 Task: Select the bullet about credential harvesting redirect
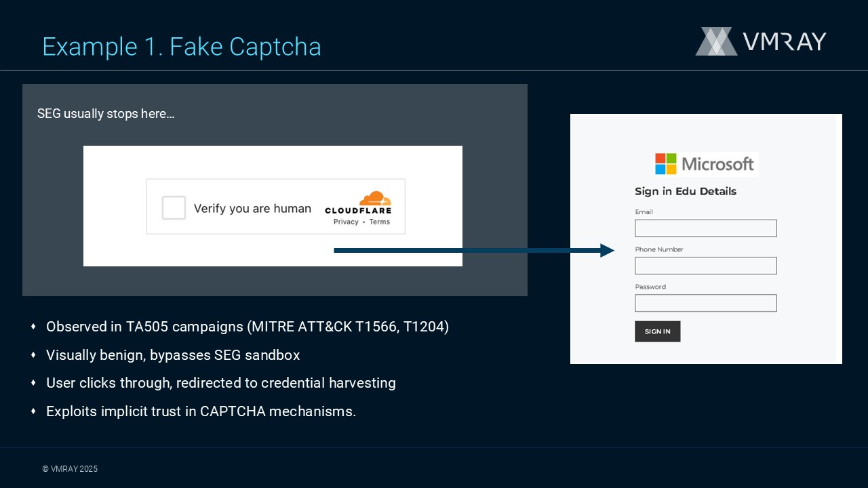pyautogui.click(x=221, y=383)
